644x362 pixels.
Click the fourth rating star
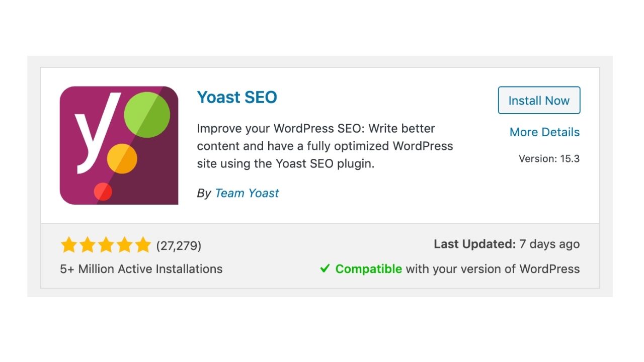point(124,245)
